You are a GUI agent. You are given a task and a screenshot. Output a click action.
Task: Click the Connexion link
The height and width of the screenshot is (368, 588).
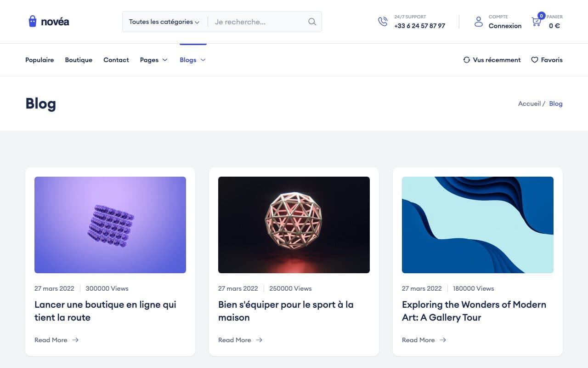coord(505,26)
